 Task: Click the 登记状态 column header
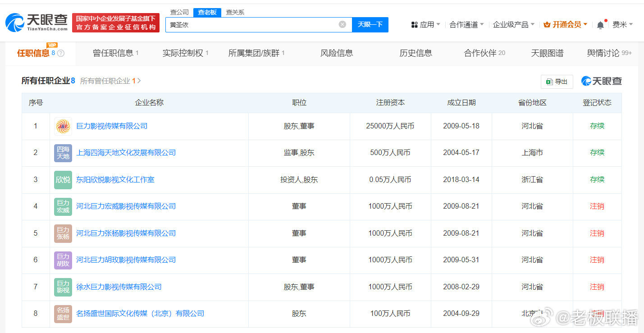click(597, 103)
